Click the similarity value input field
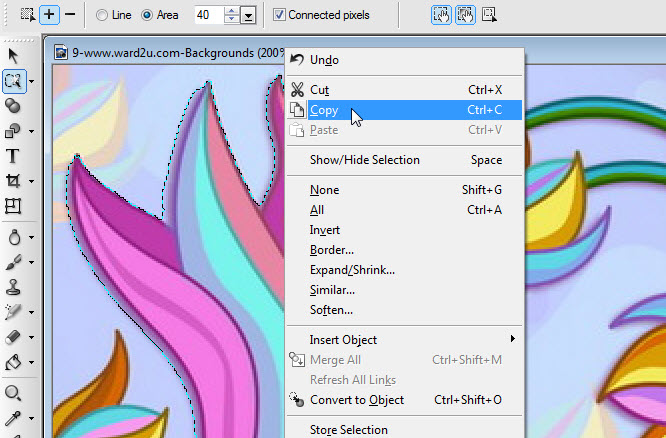The height and width of the screenshot is (438, 666). point(207,15)
